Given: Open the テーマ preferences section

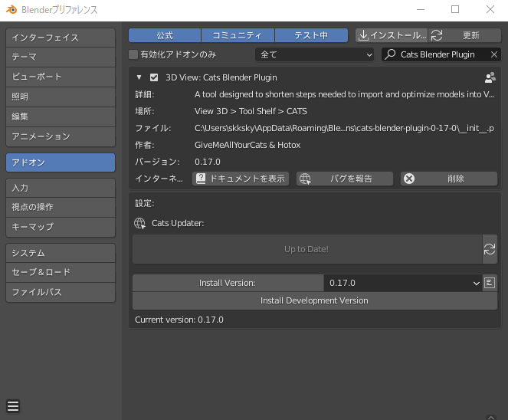Looking at the screenshot, I should click(x=61, y=57).
